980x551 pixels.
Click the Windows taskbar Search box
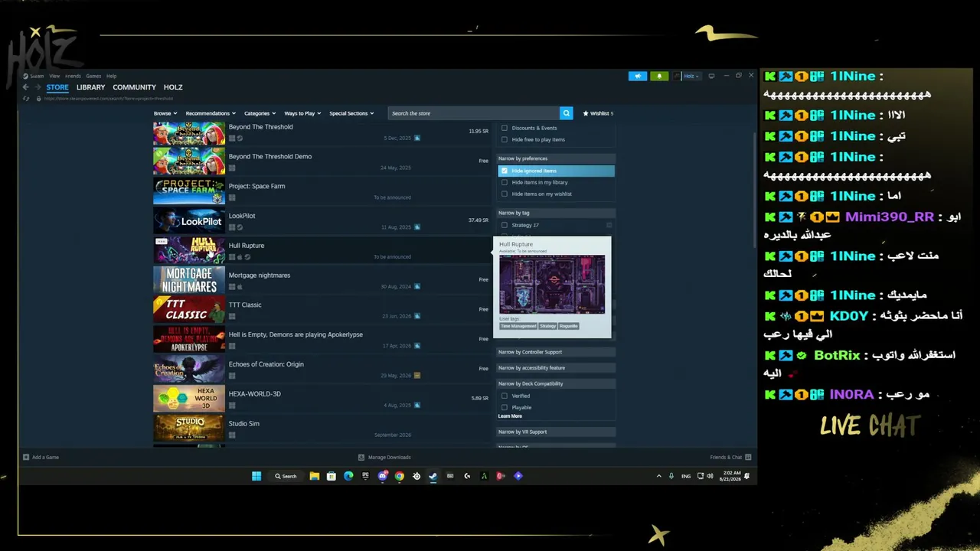[286, 476]
